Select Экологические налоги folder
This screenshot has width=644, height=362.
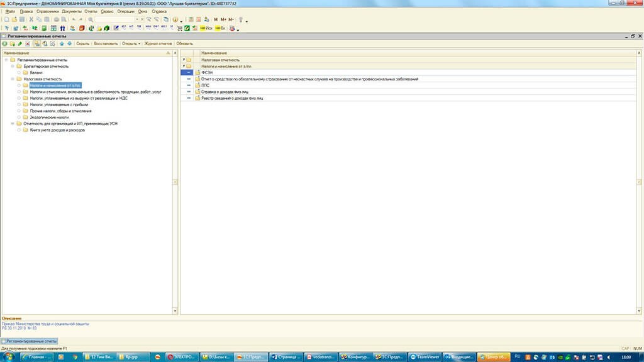tap(49, 118)
